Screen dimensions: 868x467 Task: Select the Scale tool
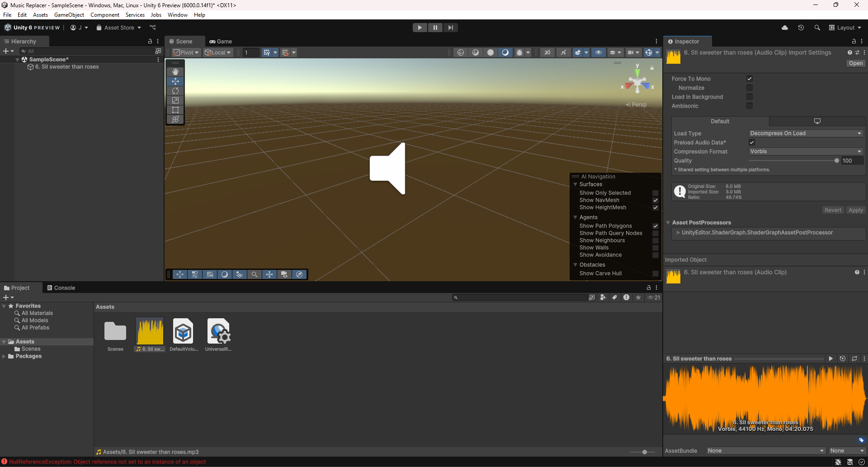(x=175, y=100)
